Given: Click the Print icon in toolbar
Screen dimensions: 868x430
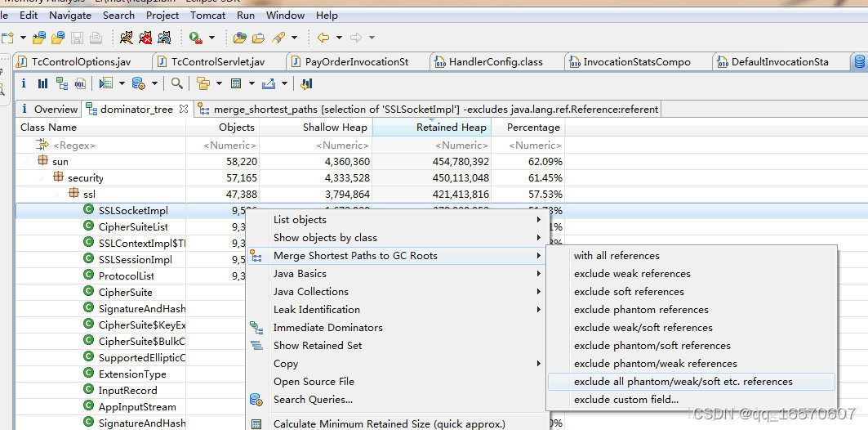Looking at the screenshot, I should [96, 38].
